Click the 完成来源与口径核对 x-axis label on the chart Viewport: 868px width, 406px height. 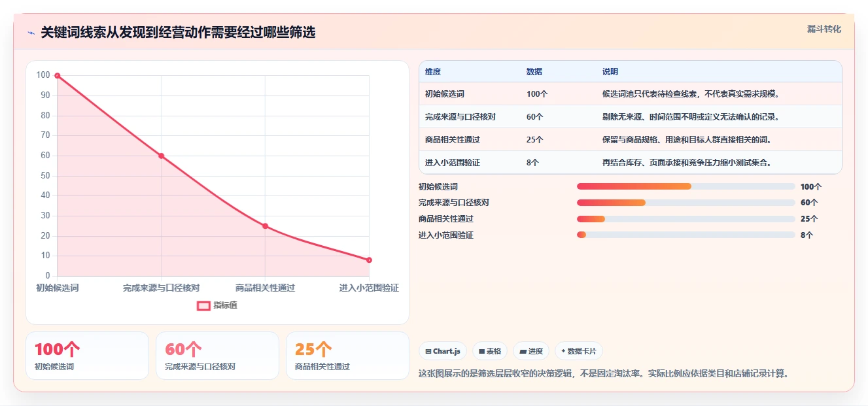pos(161,288)
